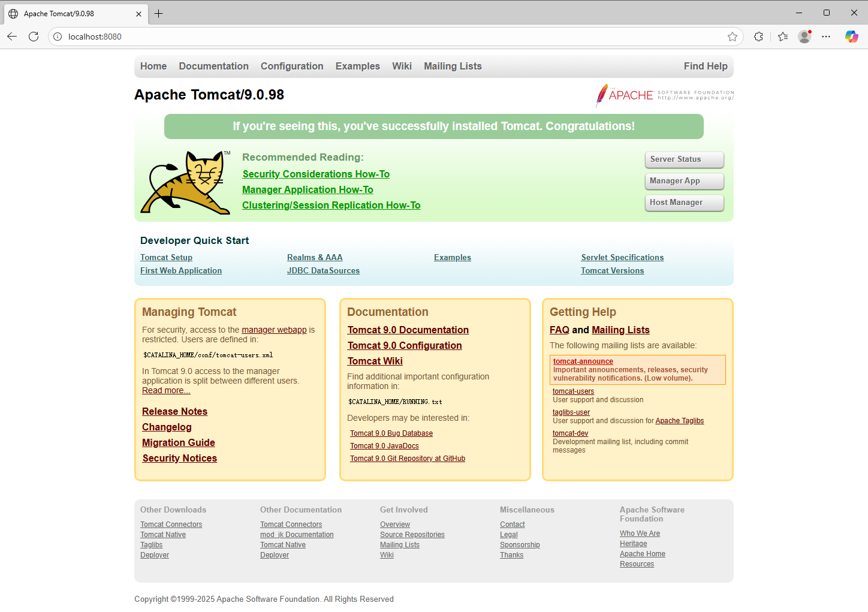Open the Getting Help Mailing Lists link

click(x=620, y=330)
